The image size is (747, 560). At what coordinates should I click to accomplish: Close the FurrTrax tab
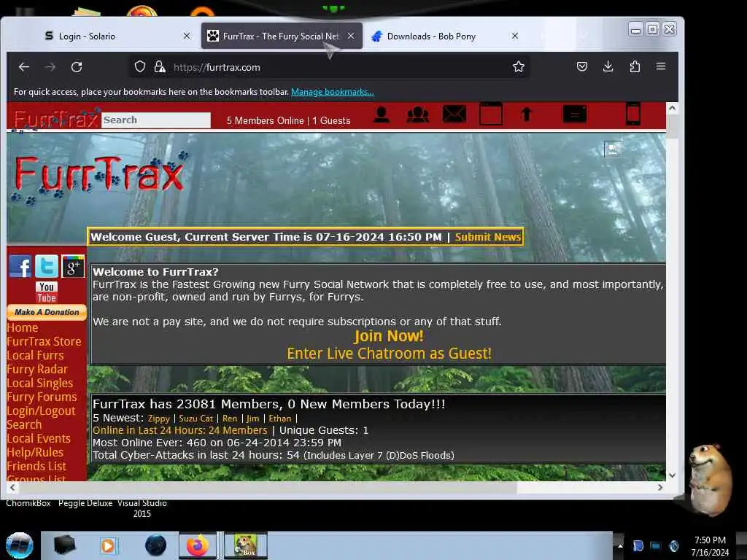point(351,36)
